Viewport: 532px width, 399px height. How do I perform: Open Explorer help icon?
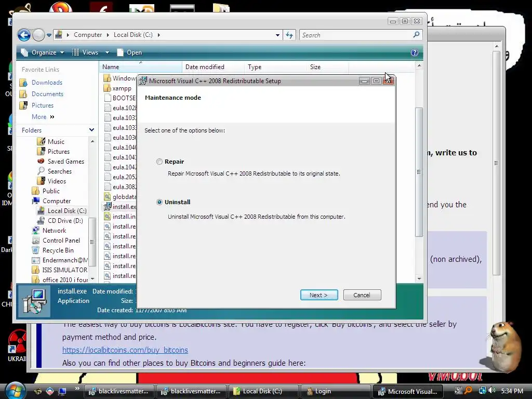pos(414,52)
